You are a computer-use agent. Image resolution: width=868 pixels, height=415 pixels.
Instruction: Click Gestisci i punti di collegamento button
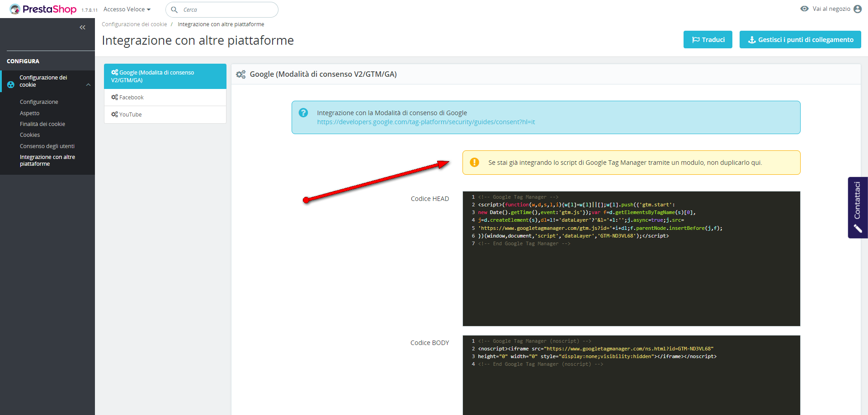(x=800, y=40)
